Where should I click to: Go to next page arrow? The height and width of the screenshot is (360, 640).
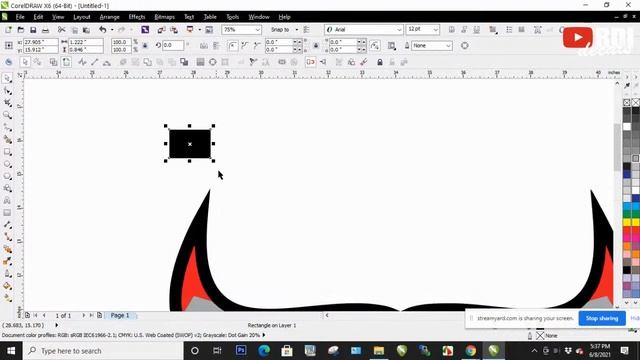84,316
